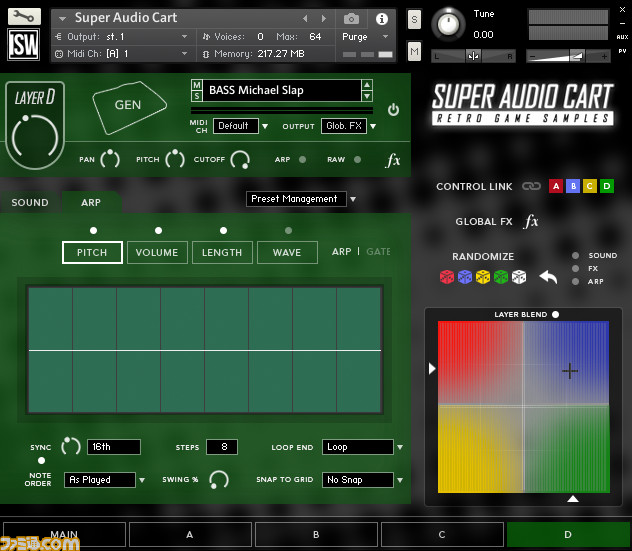Switch to the ARP tab
This screenshot has height=551, width=632.
[x=91, y=202]
